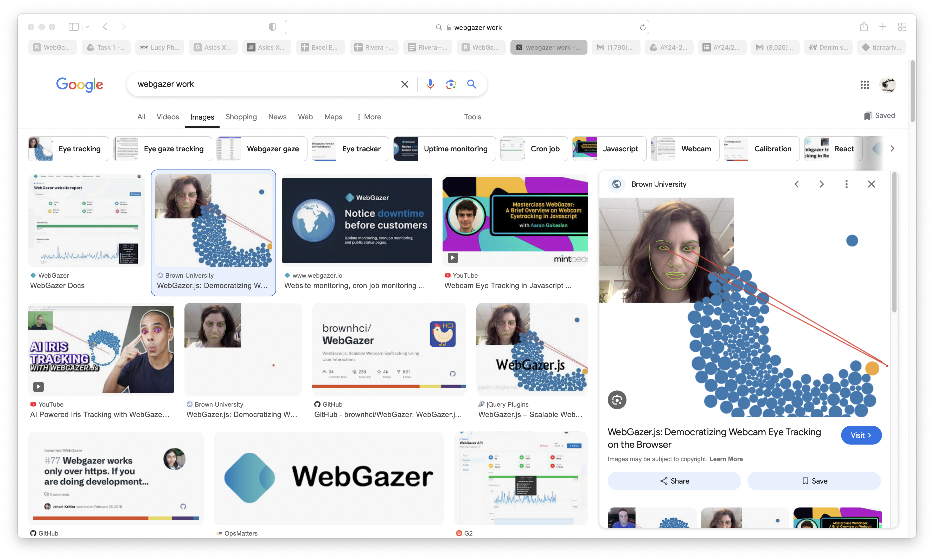
Task: Switch to the Lucy Ph... browser tab
Action: point(160,48)
